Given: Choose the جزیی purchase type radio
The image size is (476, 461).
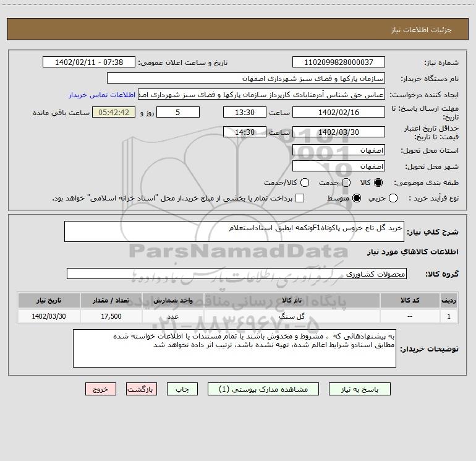Looking at the screenshot, I should pos(393,198).
